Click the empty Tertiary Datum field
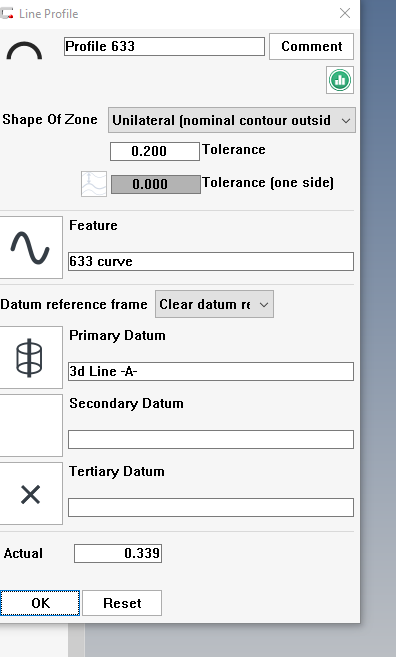This screenshot has height=657, width=396. (211, 507)
